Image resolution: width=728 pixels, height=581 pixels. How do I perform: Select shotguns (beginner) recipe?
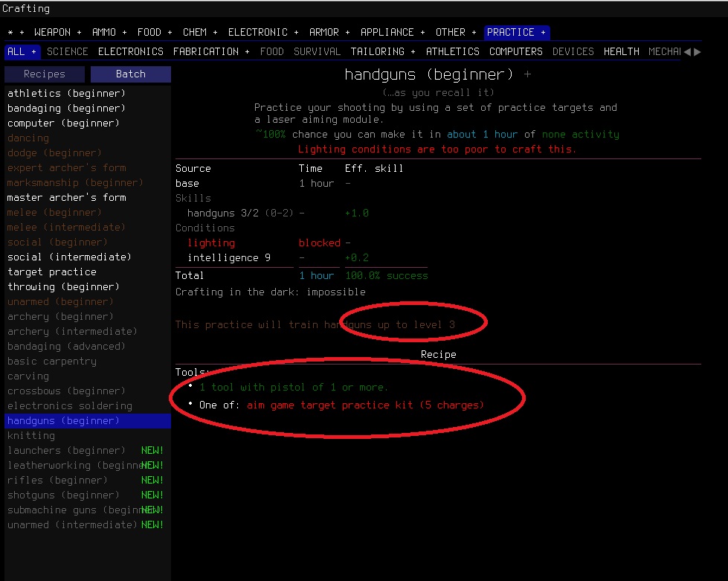pyautogui.click(x=88, y=495)
